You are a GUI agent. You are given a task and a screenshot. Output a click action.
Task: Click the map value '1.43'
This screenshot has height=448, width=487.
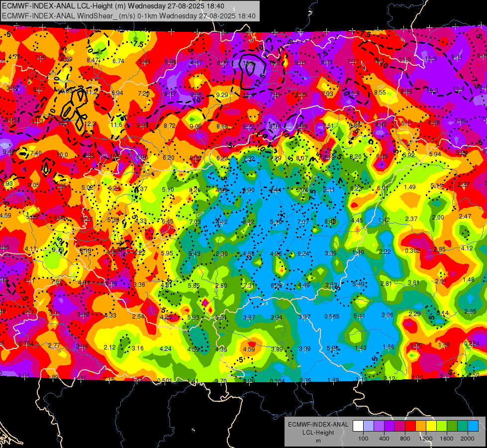[361, 348]
